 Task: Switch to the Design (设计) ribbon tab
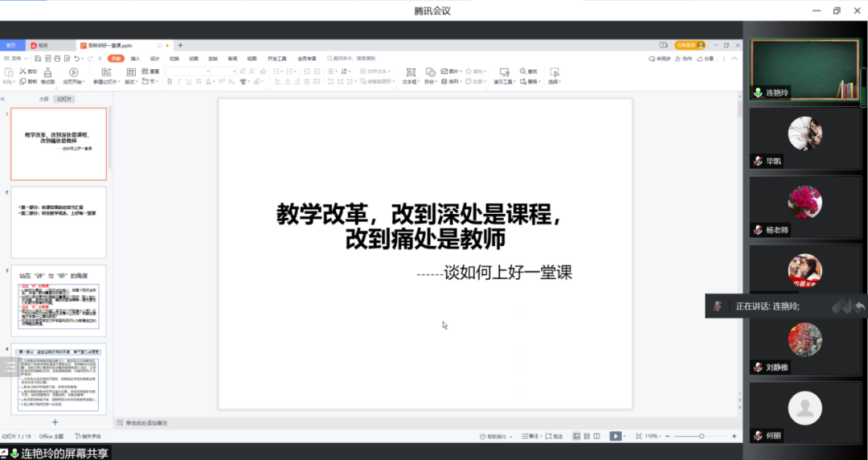[x=155, y=59]
